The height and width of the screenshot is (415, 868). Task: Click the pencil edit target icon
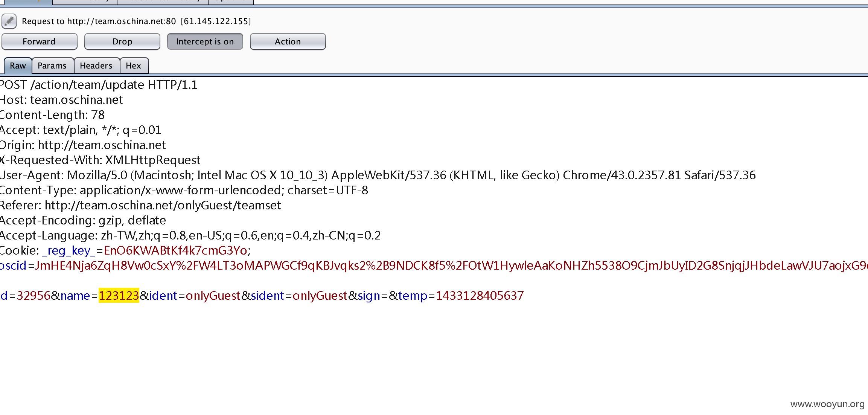[x=9, y=21]
